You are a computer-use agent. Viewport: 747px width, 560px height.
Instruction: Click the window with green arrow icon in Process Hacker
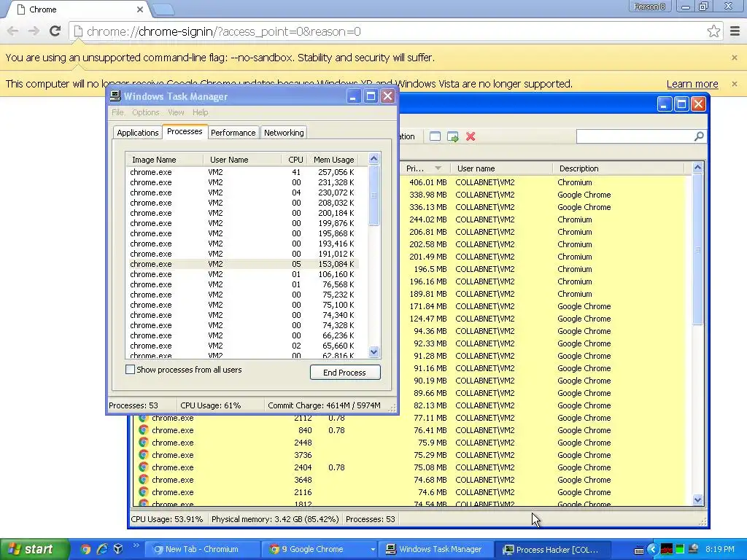(452, 136)
